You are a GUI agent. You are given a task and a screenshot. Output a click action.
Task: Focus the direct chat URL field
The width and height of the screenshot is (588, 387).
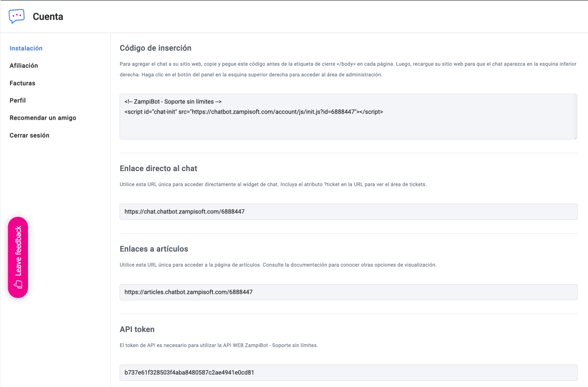[x=348, y=212]
